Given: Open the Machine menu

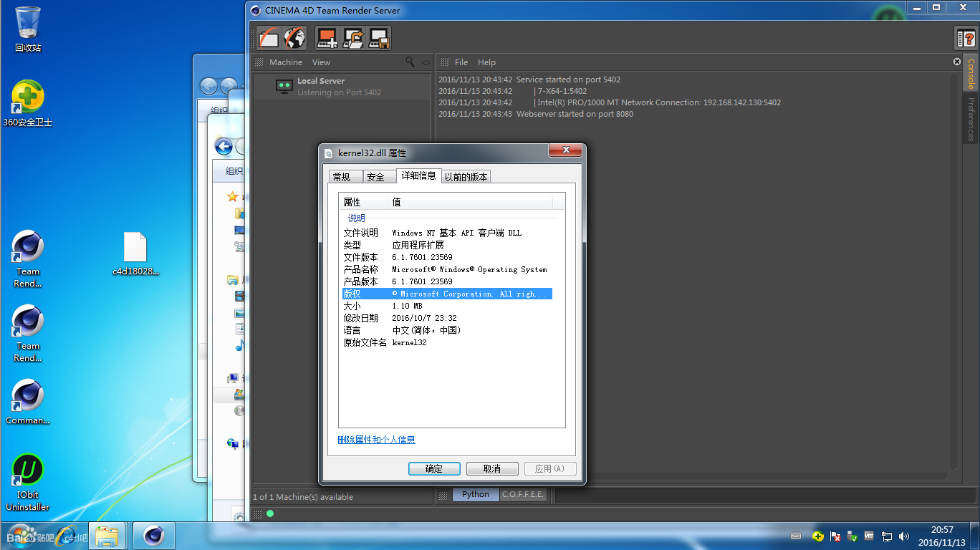Looking at the screenshot, I should [286, 62].
